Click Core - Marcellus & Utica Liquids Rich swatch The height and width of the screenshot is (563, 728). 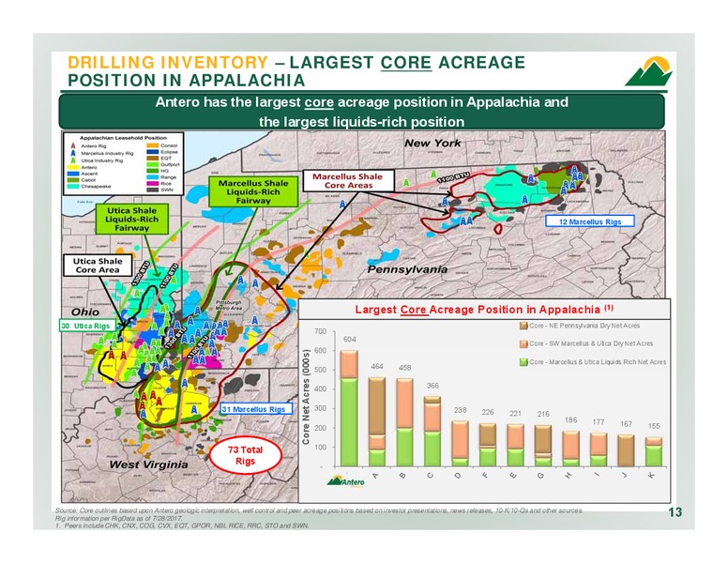[523, 362]
